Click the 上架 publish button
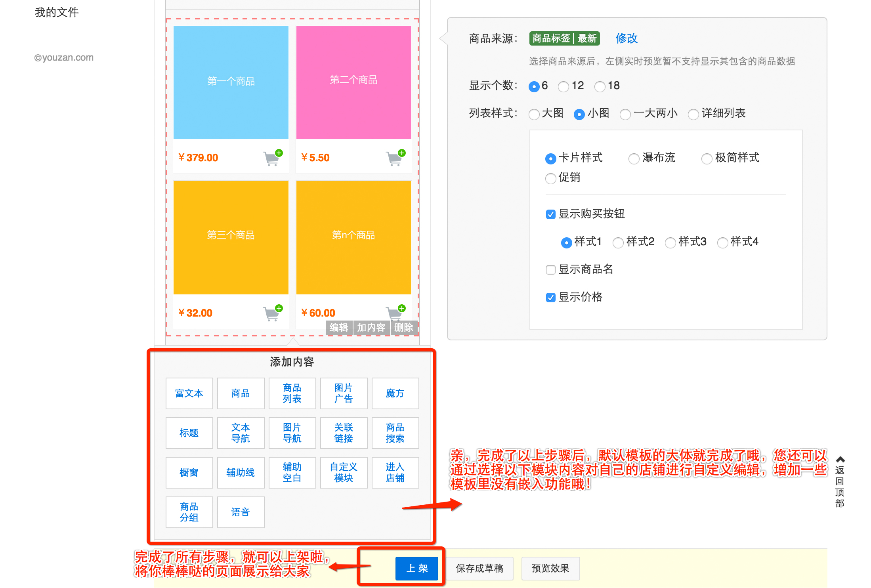Image resolution: width=871 pixels, height=588 pixels. coord(417,569)
